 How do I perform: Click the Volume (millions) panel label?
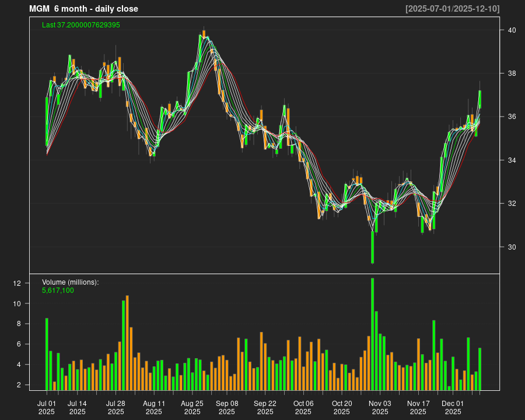click(x=69, y=282)
